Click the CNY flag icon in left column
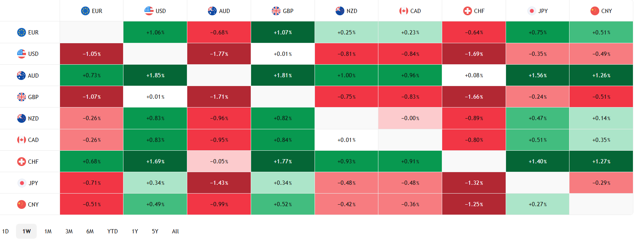The image size is (644, 241). pos(21,204)
